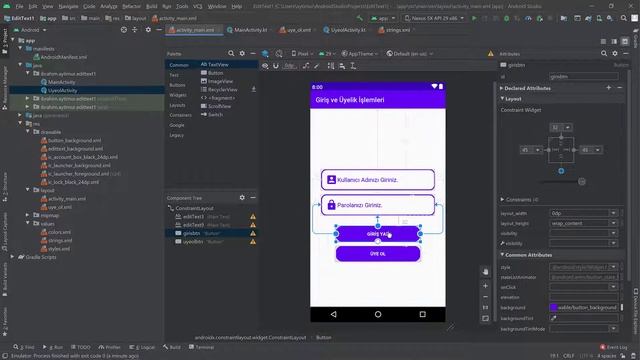Open the Tools menu
This screenshot has width=640, height=360.
click(x=182, y=7)
